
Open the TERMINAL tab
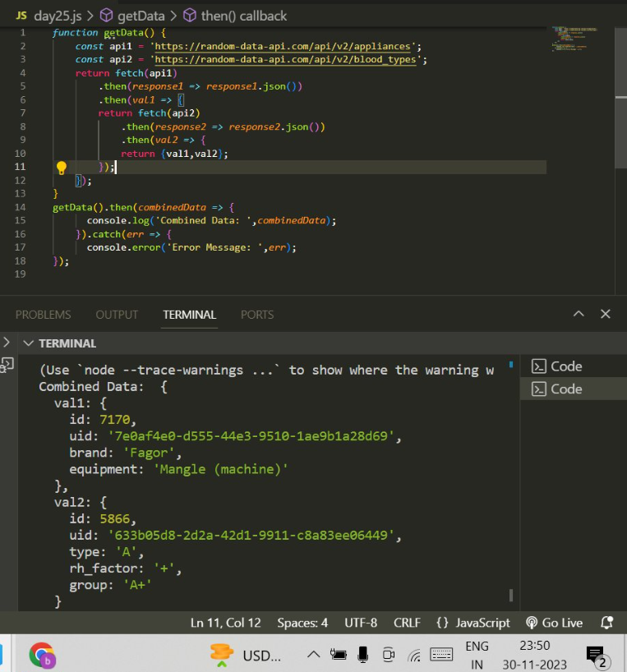pyautogui.click(x=190, y=315)
